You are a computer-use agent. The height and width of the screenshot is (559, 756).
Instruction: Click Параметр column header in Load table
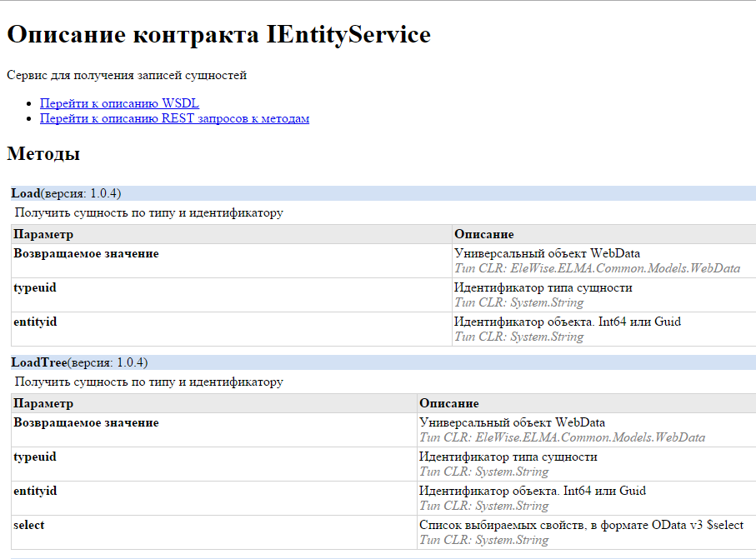pos(43,234)
